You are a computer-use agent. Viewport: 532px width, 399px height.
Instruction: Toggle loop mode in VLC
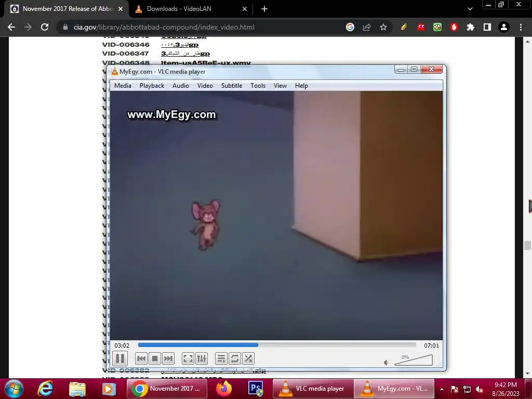[x=234, y=358]
